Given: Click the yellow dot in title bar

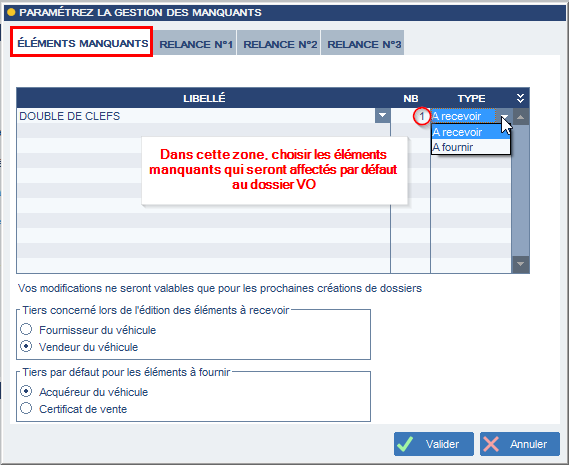Looking at the screenshot, I should 11,12.
